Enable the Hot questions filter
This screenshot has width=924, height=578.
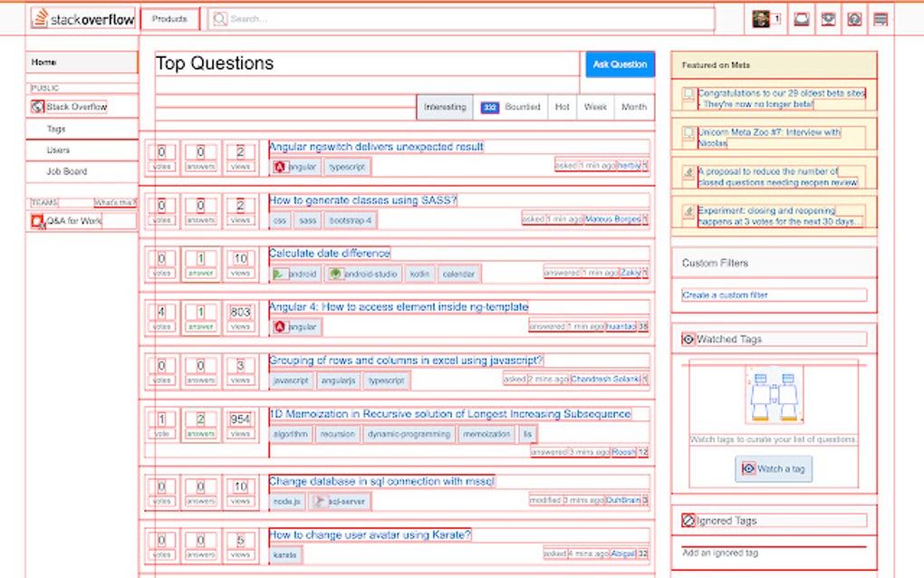(x=560, y=107)
